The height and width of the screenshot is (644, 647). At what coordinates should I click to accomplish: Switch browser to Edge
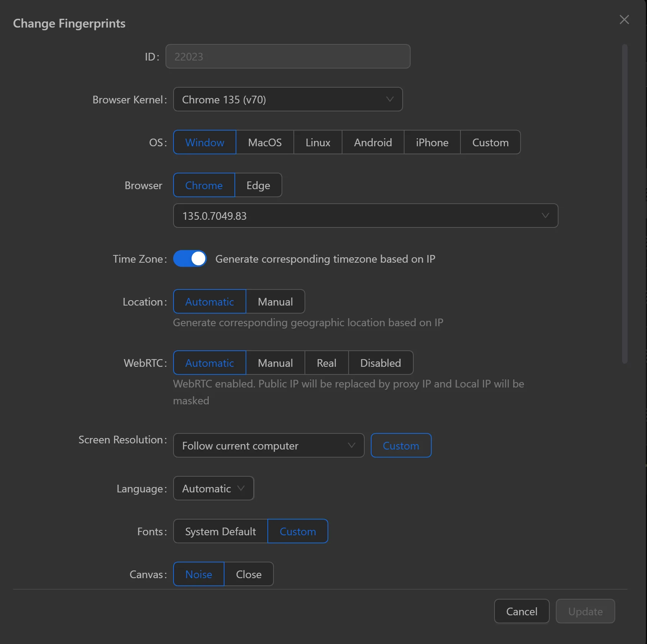click(258, 185)
